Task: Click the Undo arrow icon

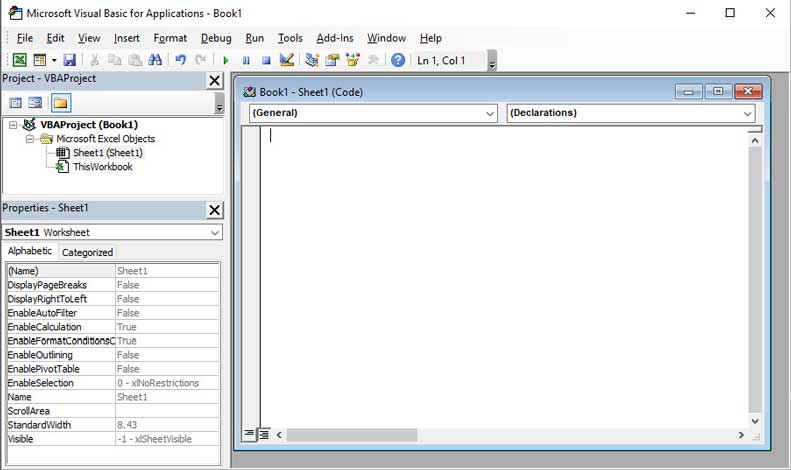Action: pyautogui.click(x=180, y=60)
